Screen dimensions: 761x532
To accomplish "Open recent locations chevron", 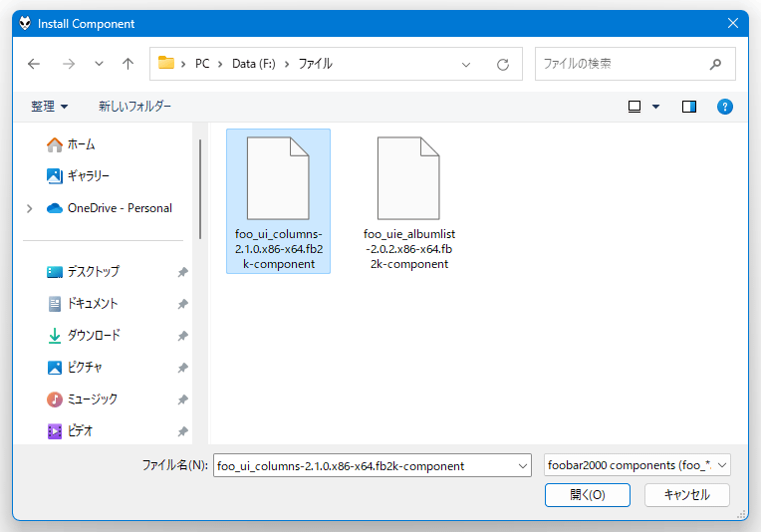I will coord(99,64).
